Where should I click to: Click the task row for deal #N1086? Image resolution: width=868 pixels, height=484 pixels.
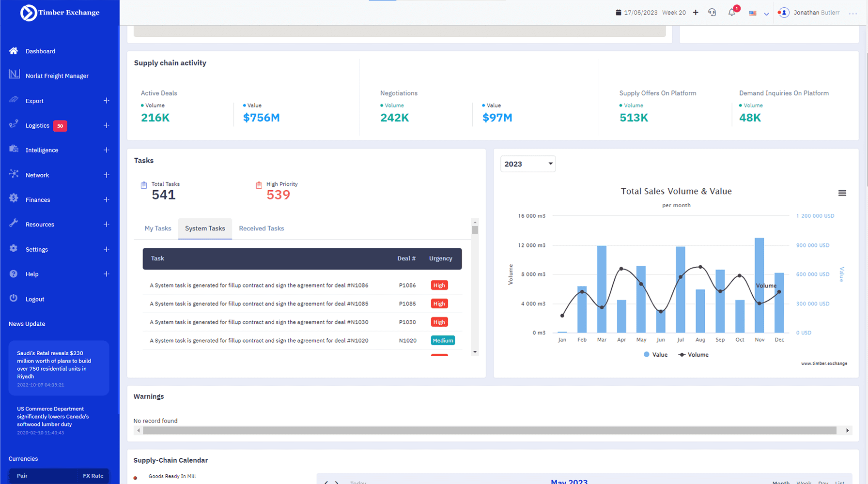[302, 286]
